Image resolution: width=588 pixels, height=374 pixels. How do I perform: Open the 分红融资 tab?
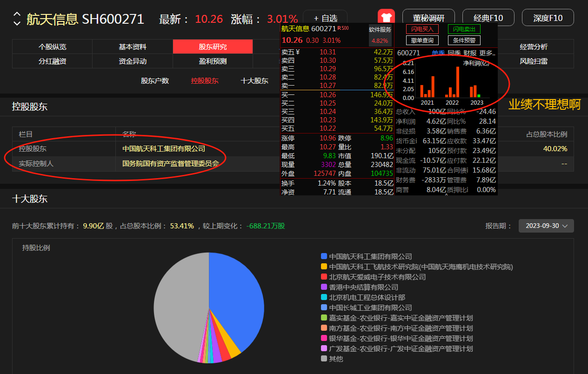pyautogui.click(x=52, y=61)
